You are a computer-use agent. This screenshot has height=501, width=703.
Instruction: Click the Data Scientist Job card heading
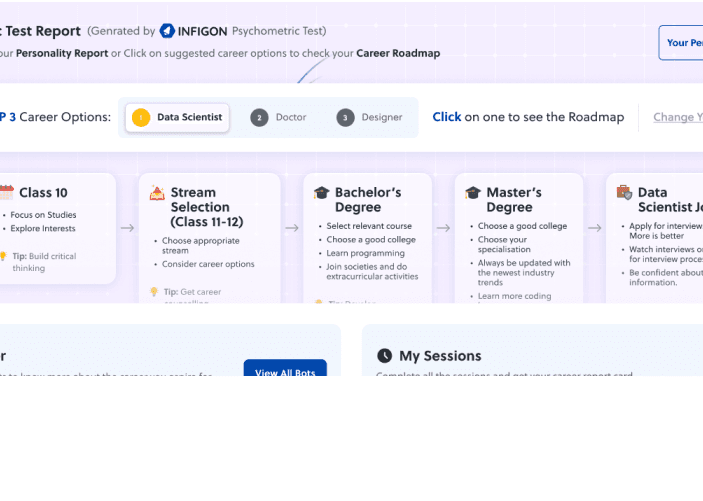pos(670,200)
